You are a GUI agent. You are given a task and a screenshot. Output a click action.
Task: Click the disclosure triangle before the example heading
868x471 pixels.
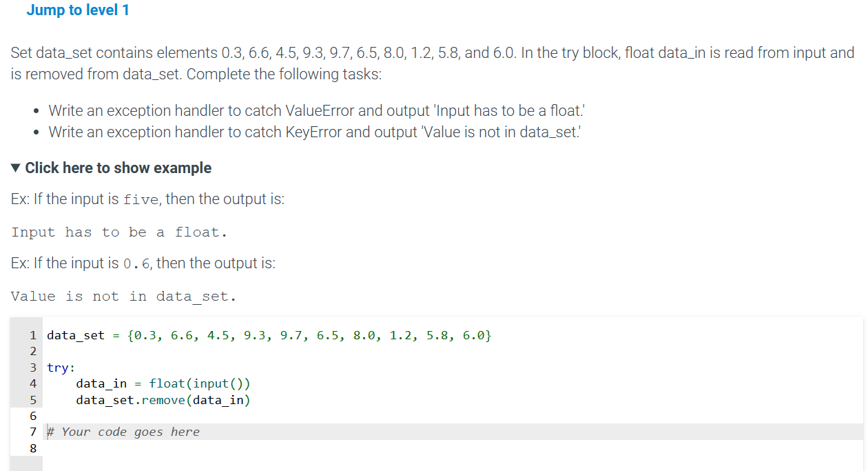(x=15, y=168)
